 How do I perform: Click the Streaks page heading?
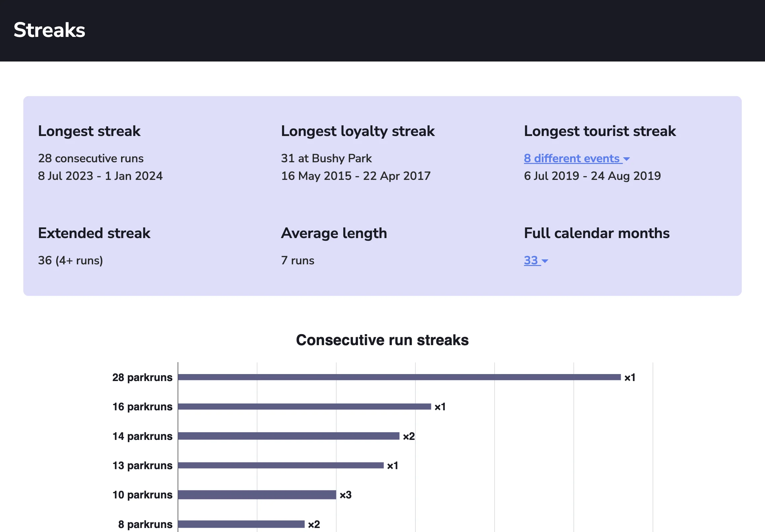point(49,30)
